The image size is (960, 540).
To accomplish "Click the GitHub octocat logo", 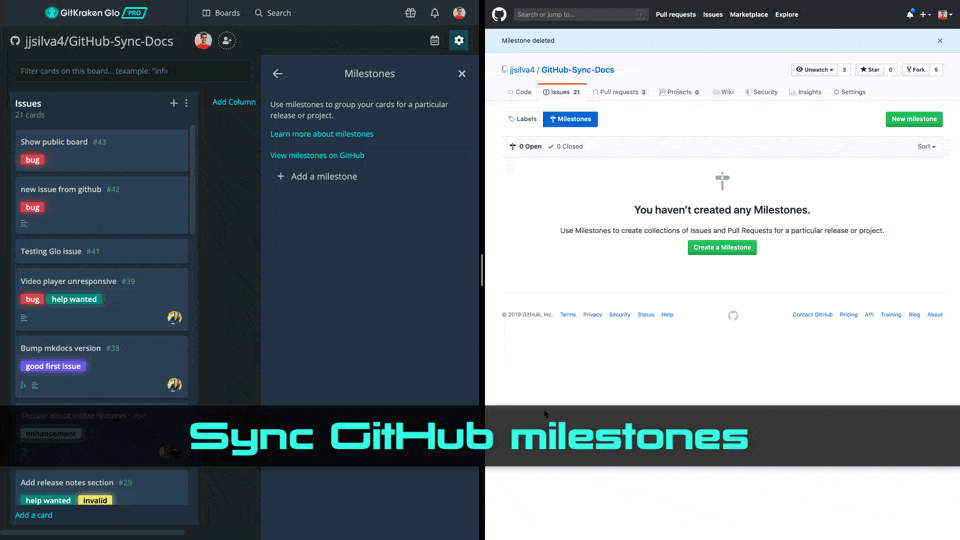I will pos(500,14).
